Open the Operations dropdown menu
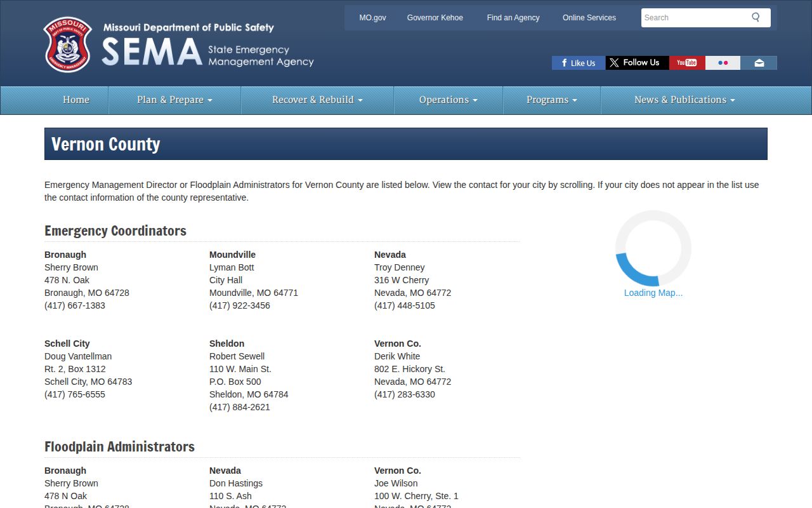This screenshot has width=812, height=508. coord(449,100)
